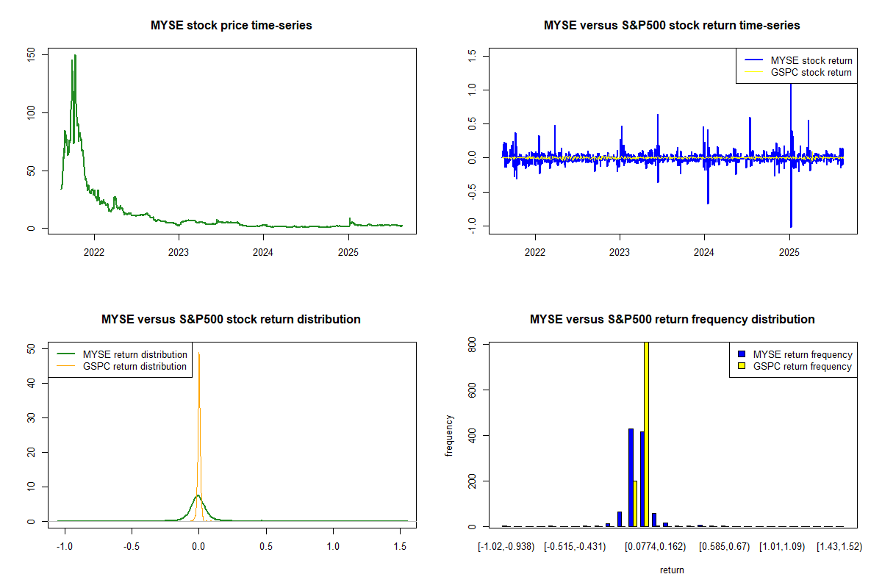Select the GSPC return distribution legend label
This screenshot has height=588, width=882.
pos(135,366)
